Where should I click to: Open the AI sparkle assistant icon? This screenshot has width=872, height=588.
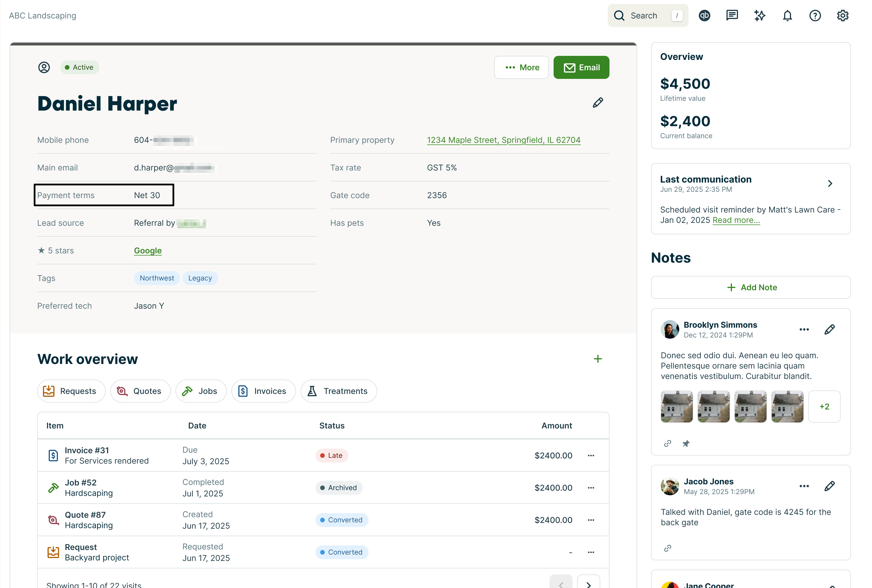pyautogui.click(x=759, y=16)
